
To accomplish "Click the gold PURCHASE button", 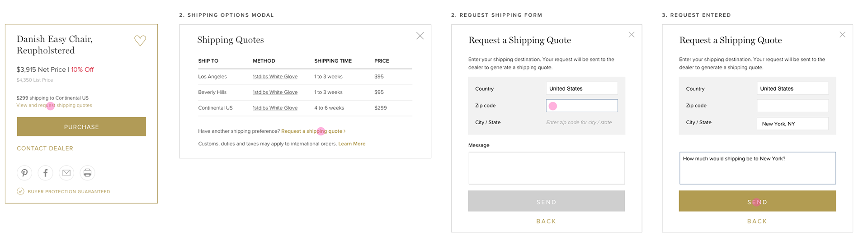I will [x=81, y=127].
